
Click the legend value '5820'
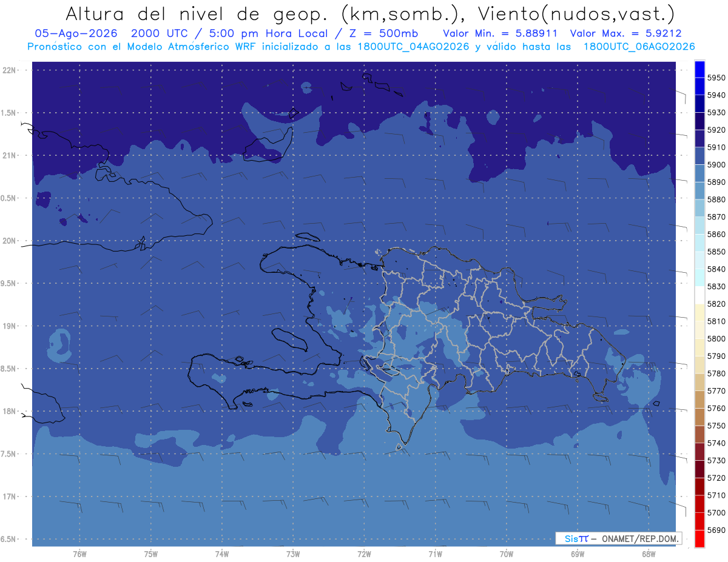tap(716, 304)
